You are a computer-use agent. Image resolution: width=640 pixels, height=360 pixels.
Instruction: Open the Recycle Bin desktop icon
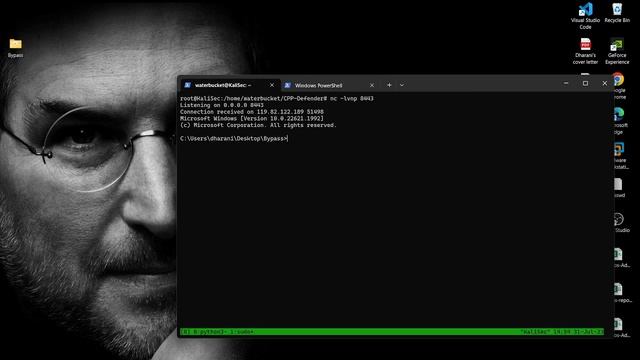point(617,12)
